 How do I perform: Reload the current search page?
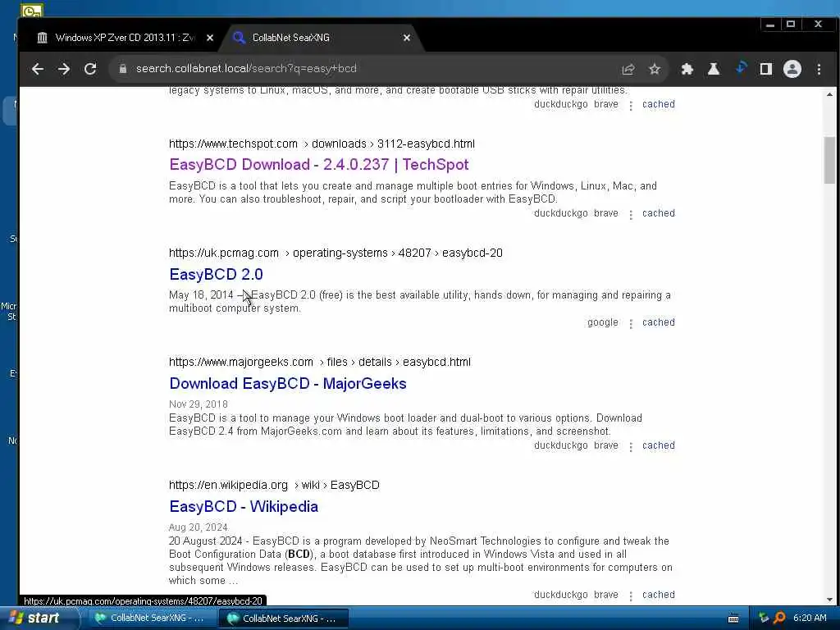point(90,69)
